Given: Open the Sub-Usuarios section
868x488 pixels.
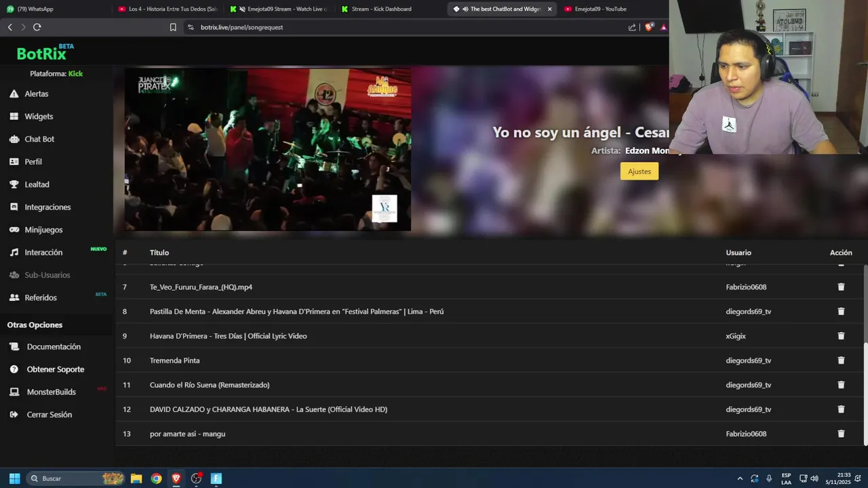Looking at the screenshot, I should [47, 275].
